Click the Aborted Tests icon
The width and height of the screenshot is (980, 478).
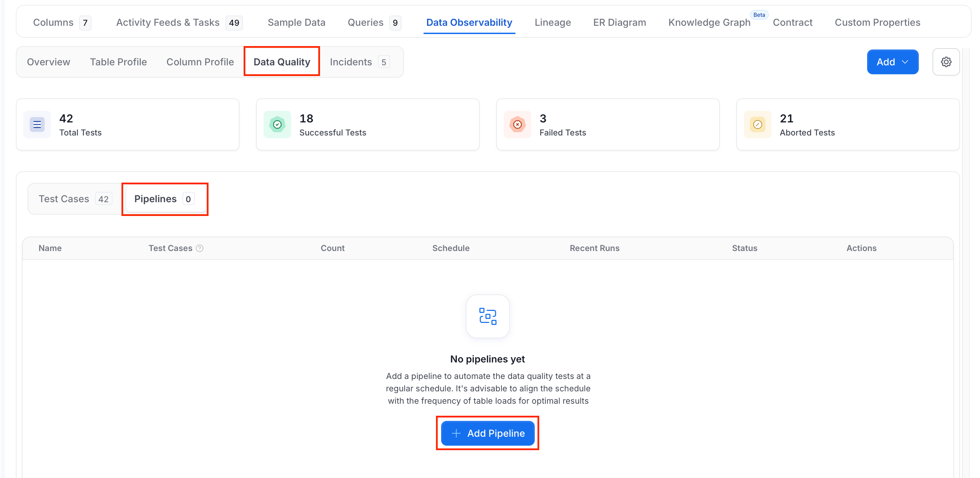(x=757, y=124)
